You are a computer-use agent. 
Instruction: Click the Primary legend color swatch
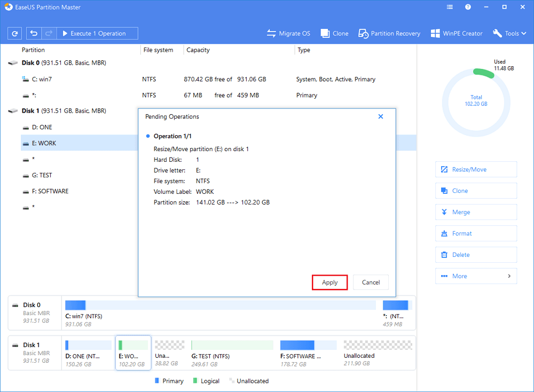tap(156, 380)
